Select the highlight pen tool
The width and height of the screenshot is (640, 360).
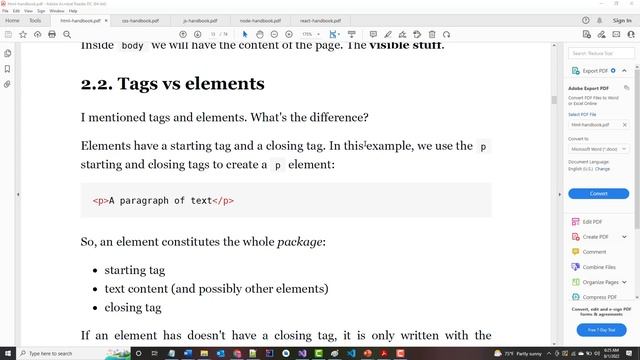pyautogui.click(x=388, y=35)
